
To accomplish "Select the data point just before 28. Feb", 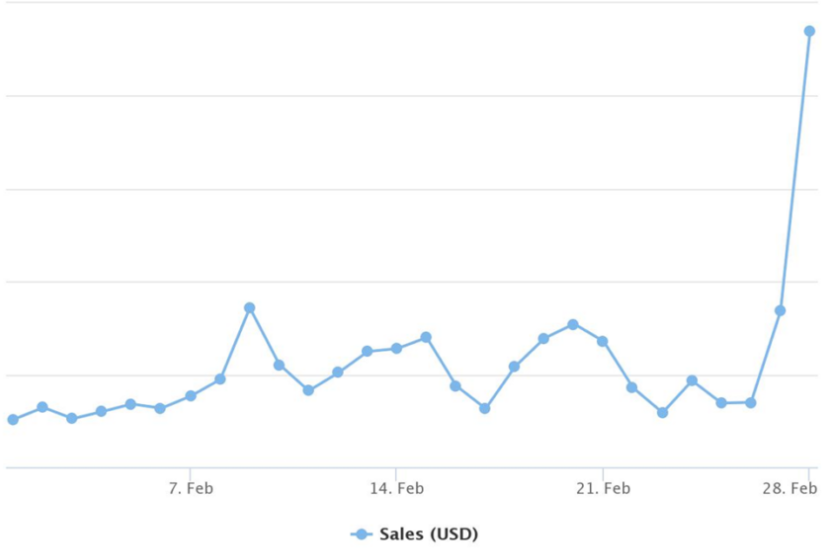I will [780, 310].
